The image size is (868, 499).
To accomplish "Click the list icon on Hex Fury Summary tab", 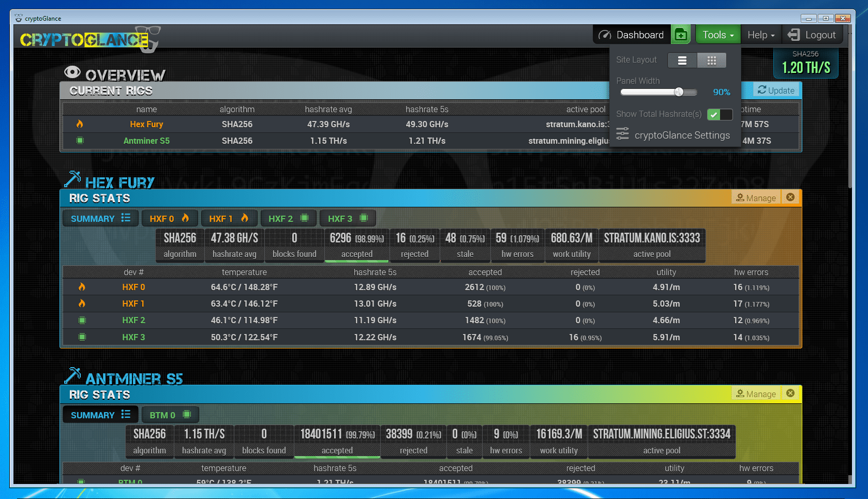I will 126,218.
